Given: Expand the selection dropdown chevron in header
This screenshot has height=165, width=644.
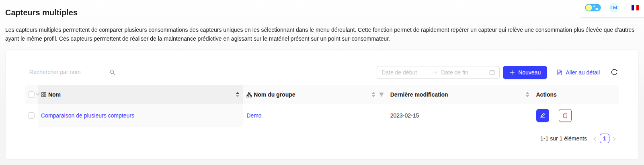Looking at the screenshot, I should pos(38,95).
